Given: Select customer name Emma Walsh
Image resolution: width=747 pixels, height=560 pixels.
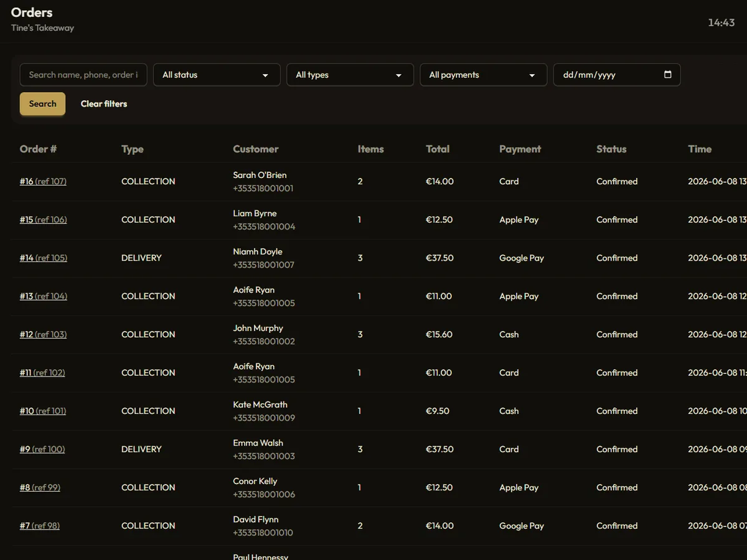Looking at the screenshot, I should click(x=258, y=443).
